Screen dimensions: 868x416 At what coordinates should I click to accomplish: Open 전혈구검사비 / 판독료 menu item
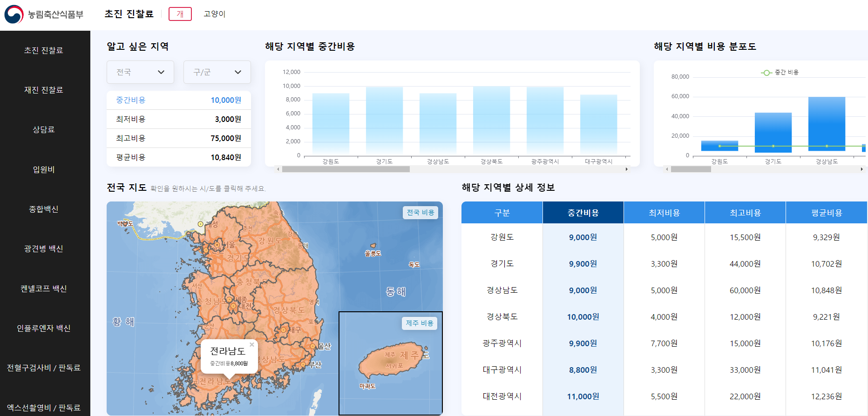click(44, 368)
